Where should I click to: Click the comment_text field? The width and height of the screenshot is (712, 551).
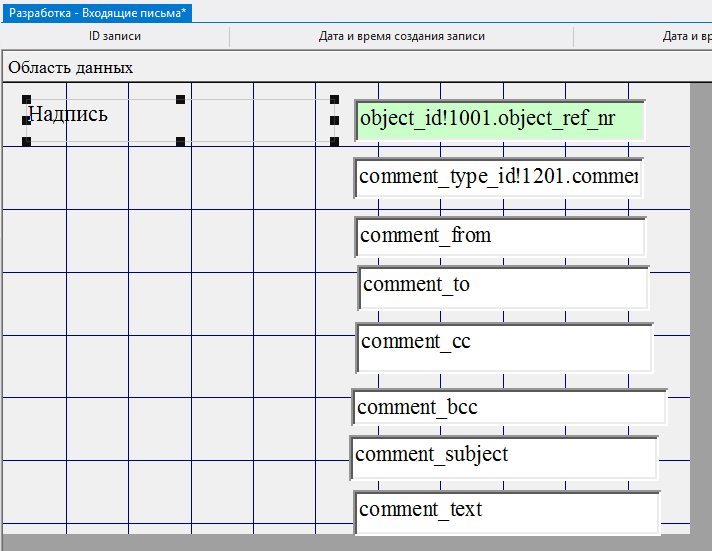[x=506, y=511]
